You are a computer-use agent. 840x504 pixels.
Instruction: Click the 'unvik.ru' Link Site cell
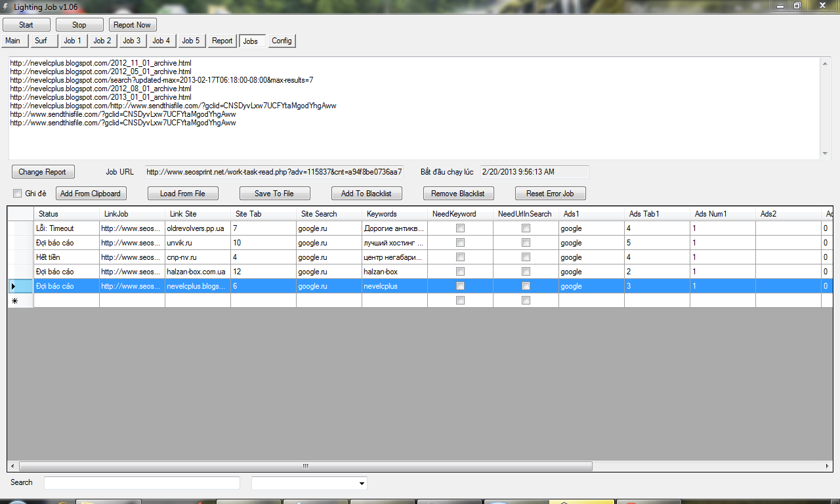coord(198,243)
